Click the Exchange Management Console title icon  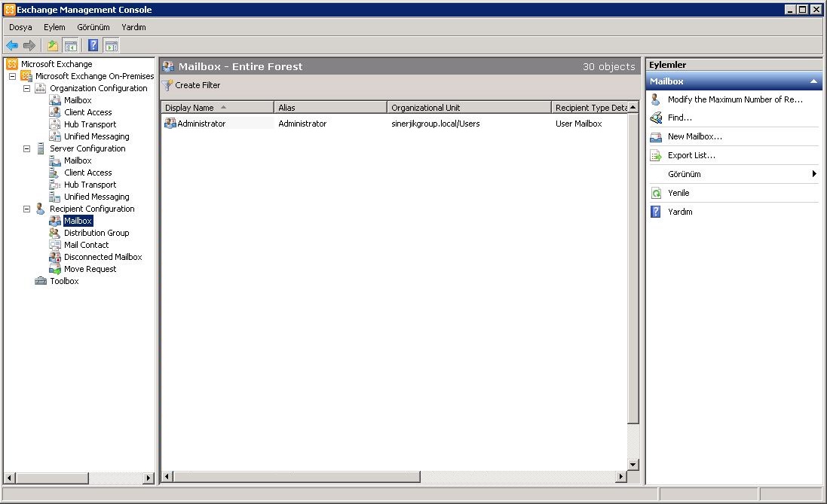click(x=10, y=10)
